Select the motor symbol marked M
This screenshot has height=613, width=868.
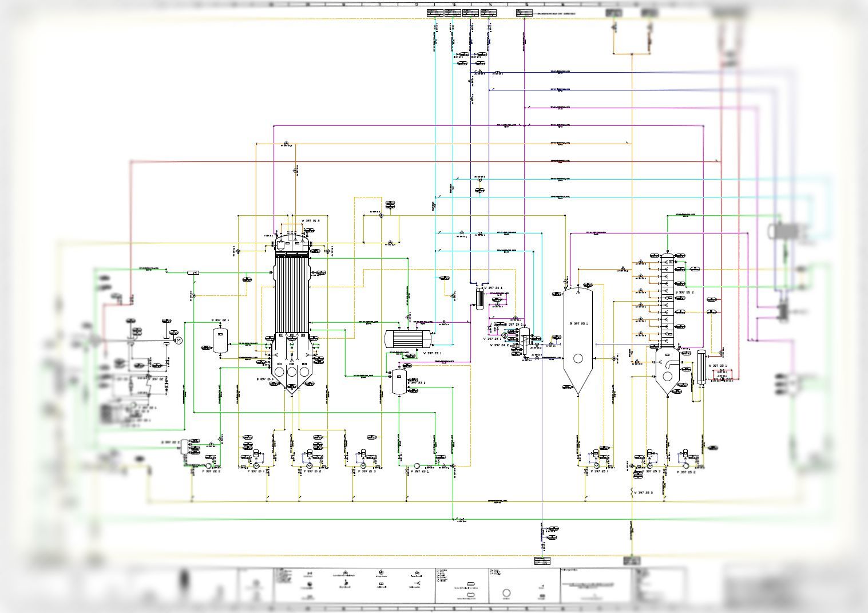point(179,339)
